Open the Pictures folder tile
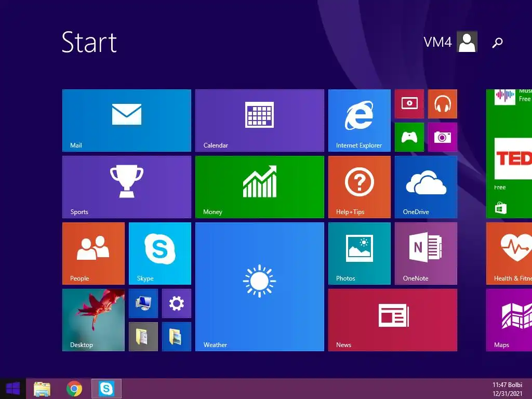The width and height of the screenshot is (532, 399). (x=177, y=337)
